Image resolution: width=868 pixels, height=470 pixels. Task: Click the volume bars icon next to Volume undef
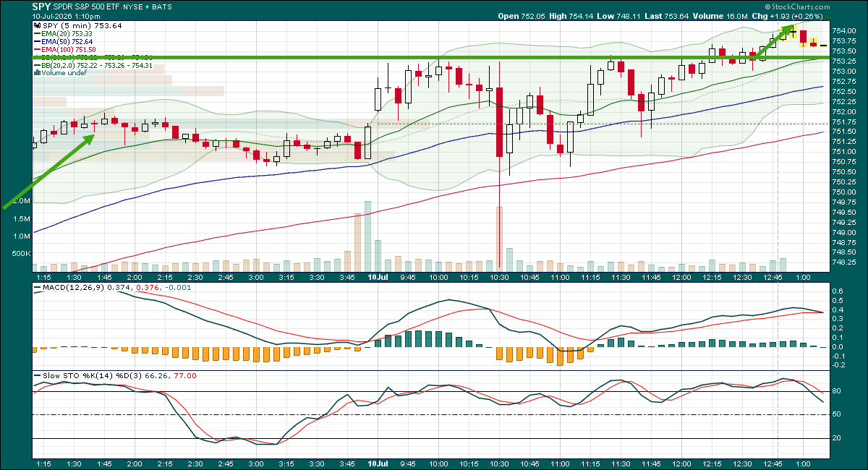coord(37,73)
